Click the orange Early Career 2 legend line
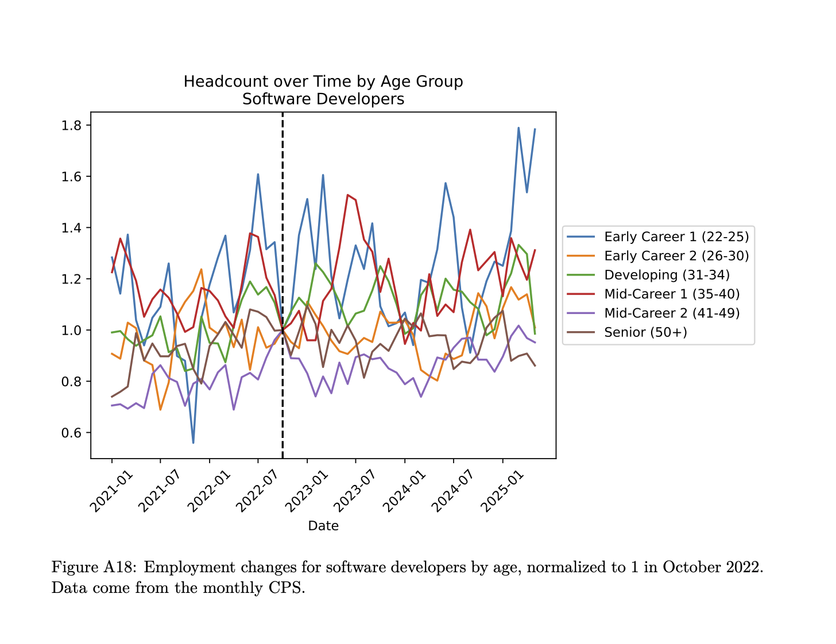This screenshot has height=644, width=836. (580, 256)
